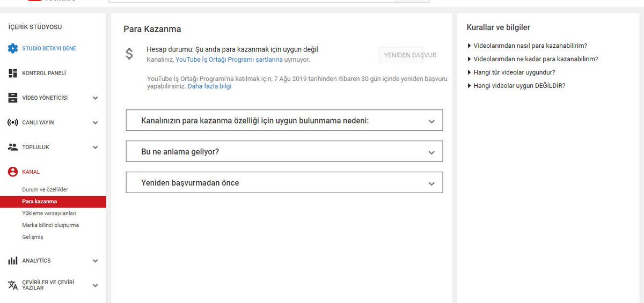644x303 pixels.
Task: Open YouTube İş Ortağı Programı şartlarına link
Action: click(229, 60)
